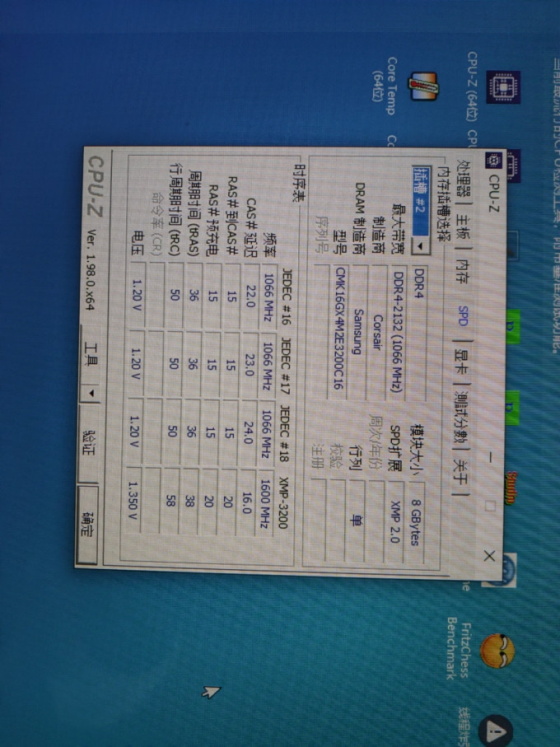This screenshot has width=560, height=747.
Task: Switch to the 主板 tab
Action: coord(462,228)
